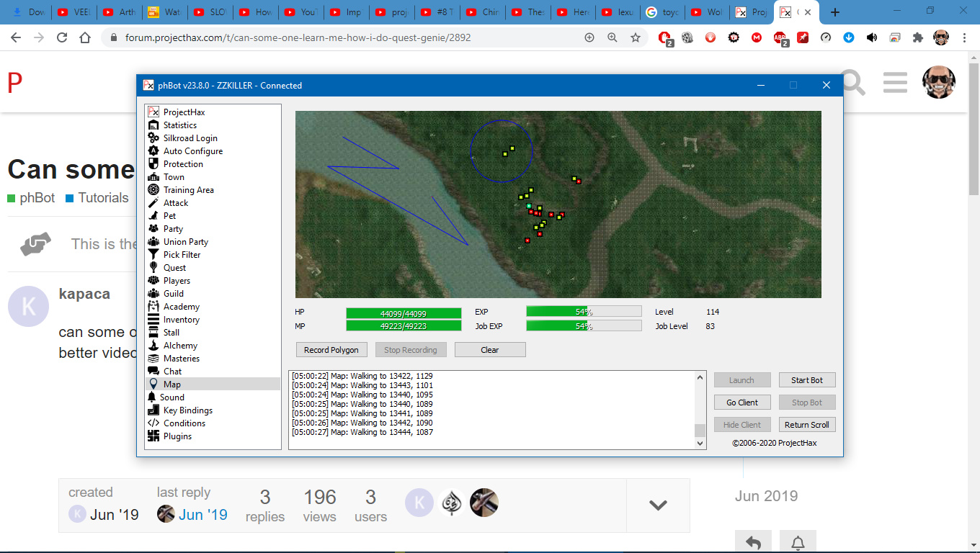Select Protection in the sidebar list
The image size is (980, 553).
pyautogui.click(x=183, y=164)
